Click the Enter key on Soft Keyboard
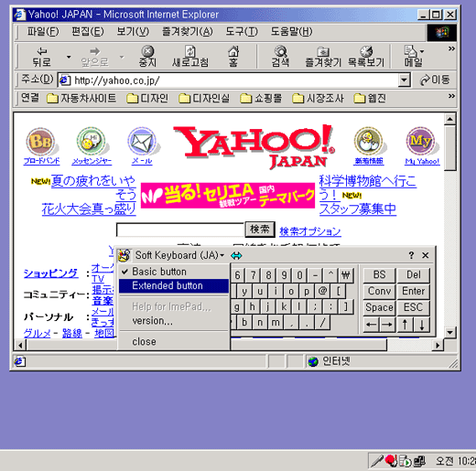Image resolution: width=476 pixels, height=471 pixels. 414,291
